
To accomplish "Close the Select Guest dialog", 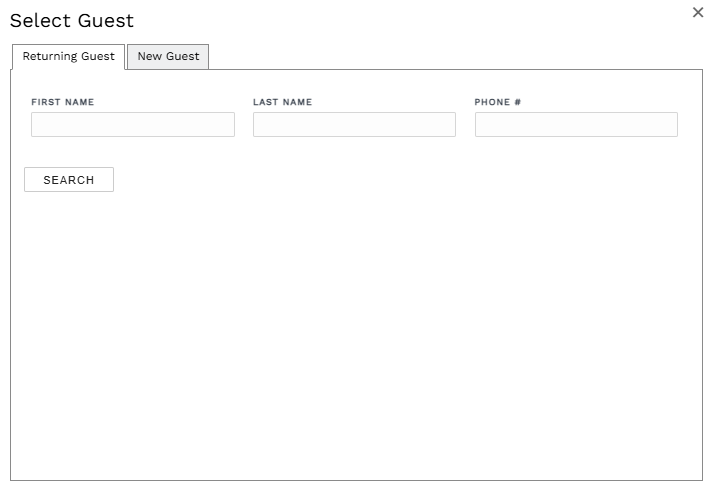I will click(x=698, y=13).
